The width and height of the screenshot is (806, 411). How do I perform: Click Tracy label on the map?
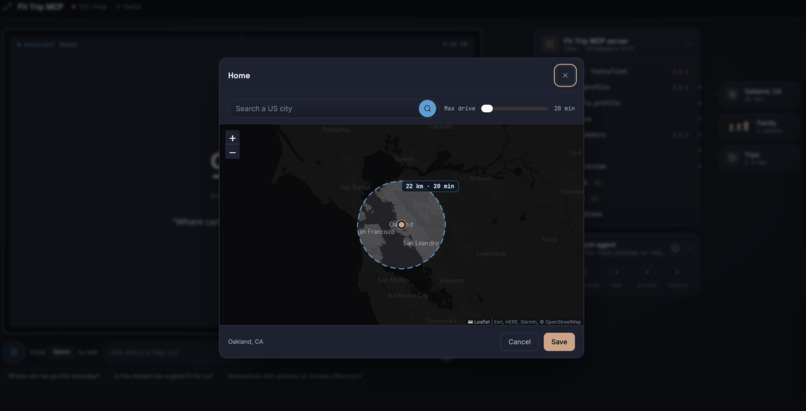coord(549,239)
